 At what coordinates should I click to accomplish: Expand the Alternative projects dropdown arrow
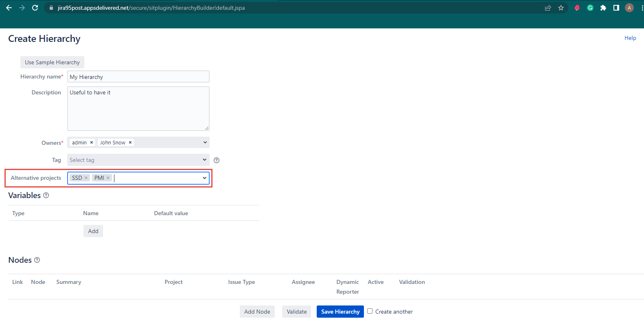coord(204,178)
